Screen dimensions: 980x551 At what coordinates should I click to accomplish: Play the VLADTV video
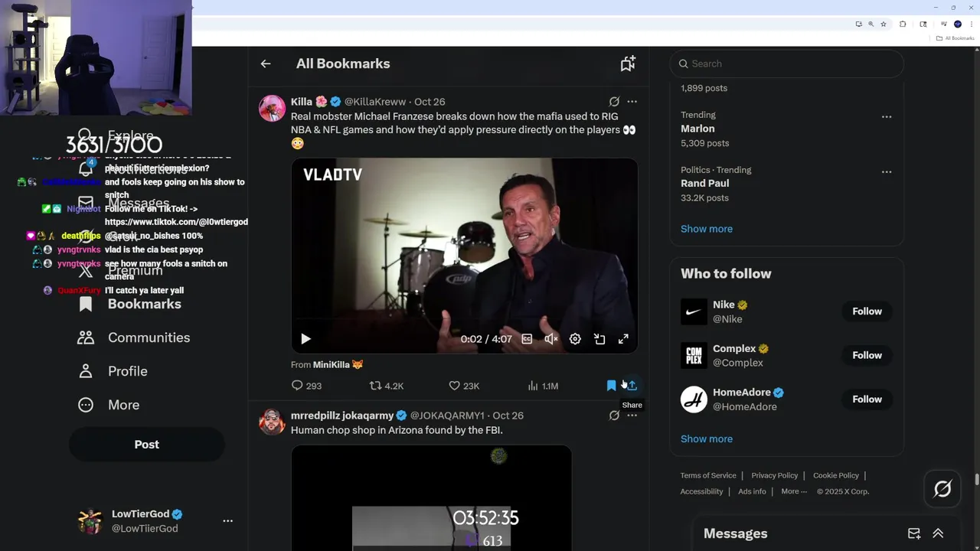click(x=305, y=339)
